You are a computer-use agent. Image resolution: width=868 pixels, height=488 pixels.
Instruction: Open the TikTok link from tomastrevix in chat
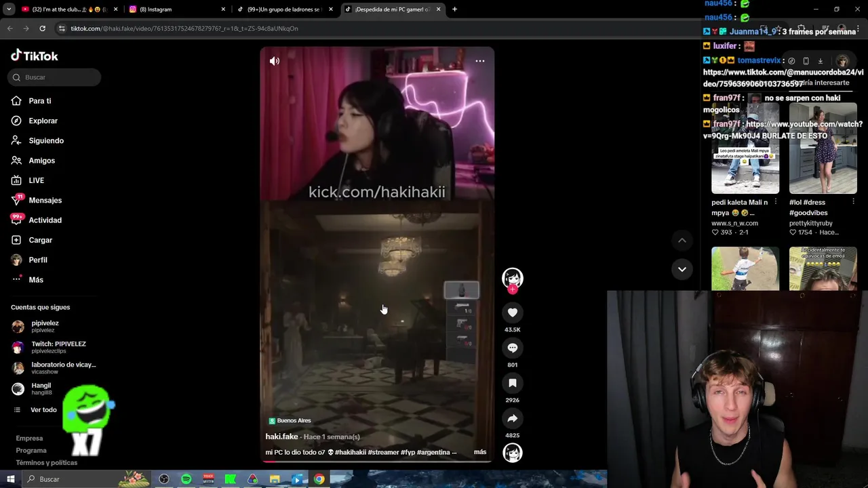(783, 78)
